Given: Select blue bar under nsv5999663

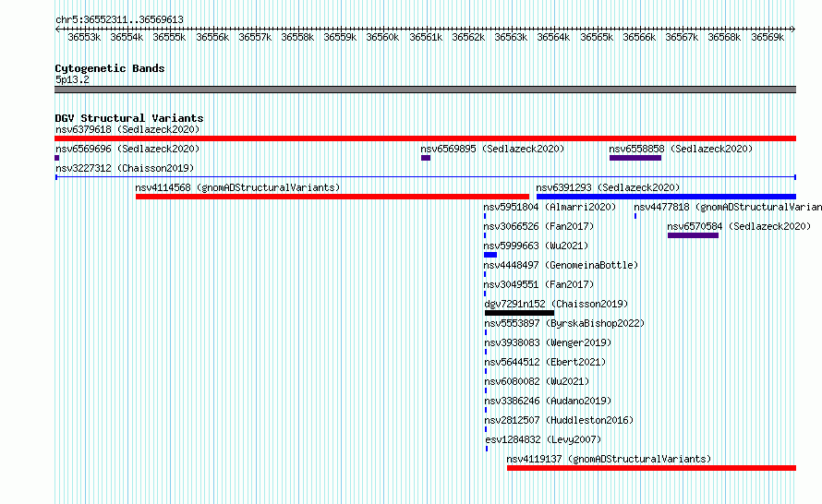Looking at the screenshot, I should [490, 255].
